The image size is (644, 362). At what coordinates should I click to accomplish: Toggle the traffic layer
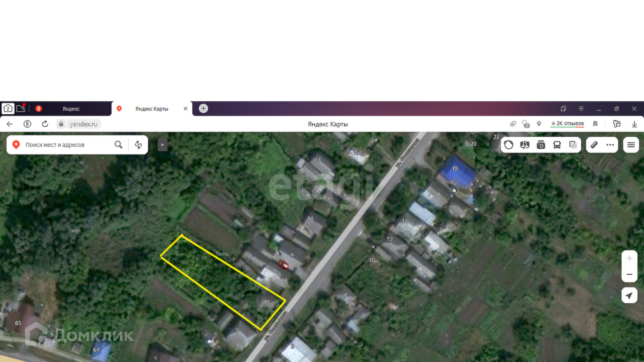coord(509,145)
